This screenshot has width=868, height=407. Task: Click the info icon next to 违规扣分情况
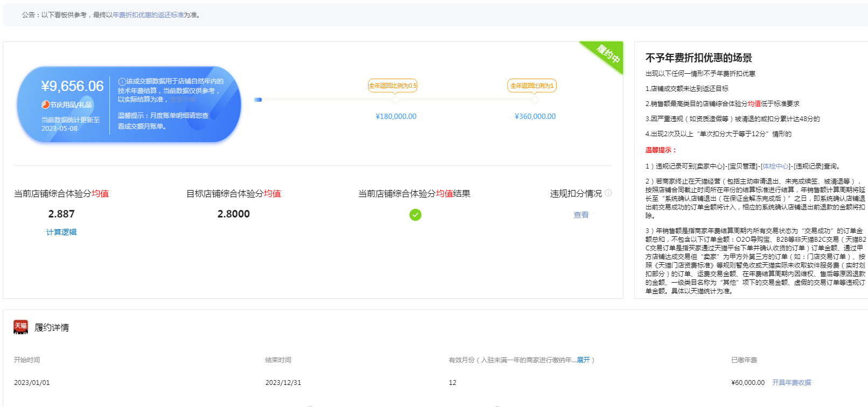coord(608,193)
